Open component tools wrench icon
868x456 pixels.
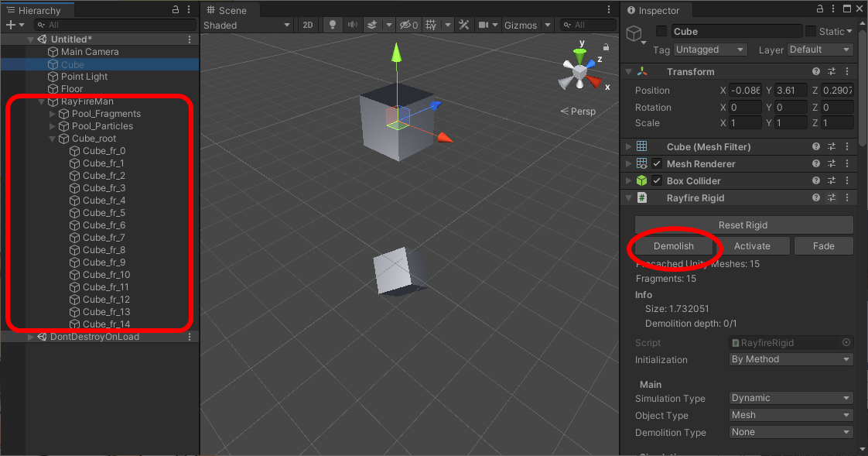click(x=464, y=25)
